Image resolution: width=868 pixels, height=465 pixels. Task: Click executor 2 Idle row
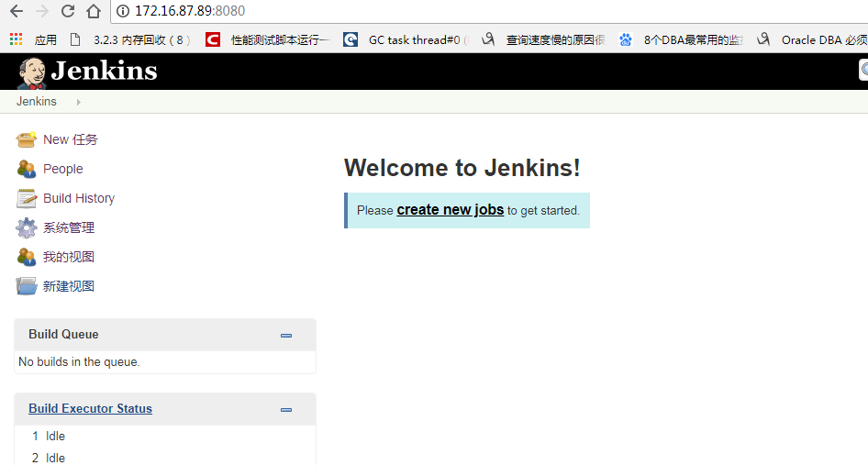(165, 459)
